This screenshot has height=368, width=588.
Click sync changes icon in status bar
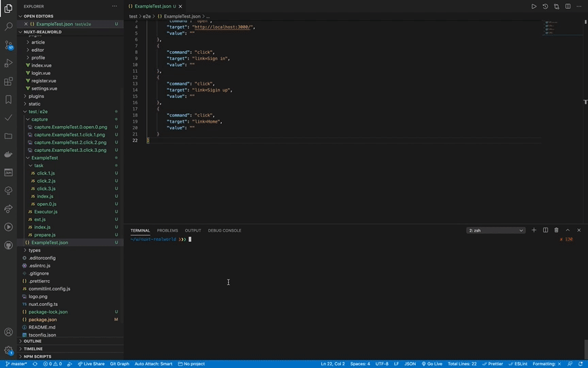tap(35, 364)
